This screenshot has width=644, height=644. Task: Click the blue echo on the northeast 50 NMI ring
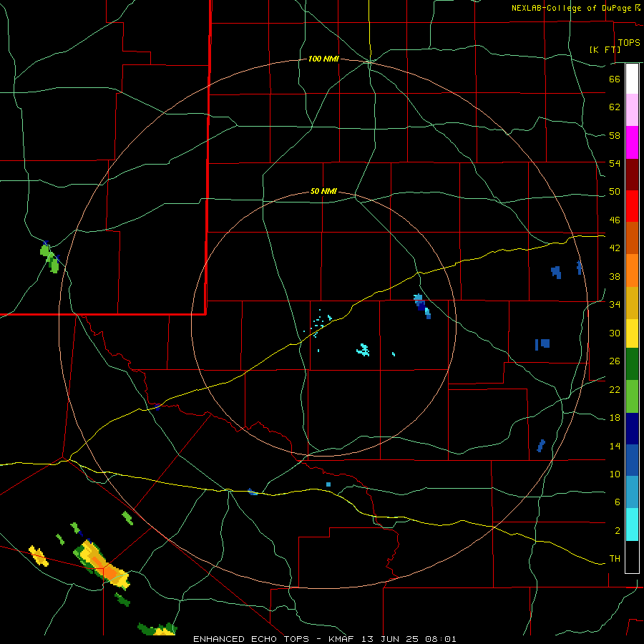[x=422, y=306]
